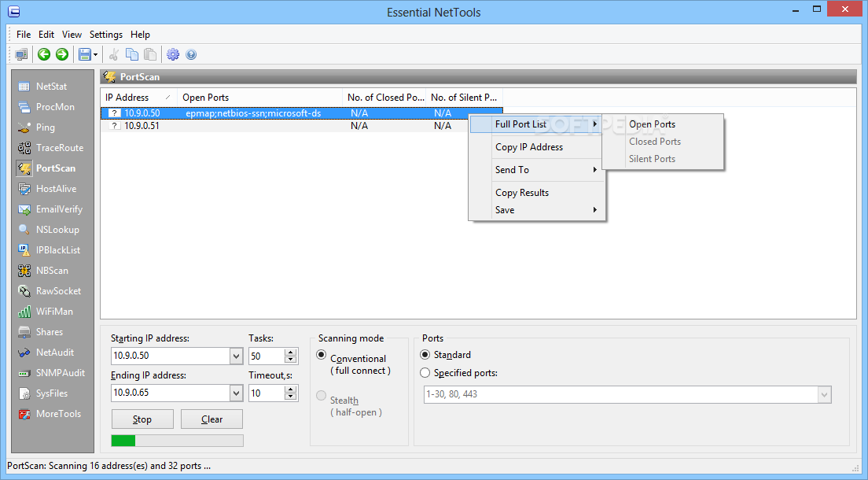Open the Help menu

pos(140,35)
